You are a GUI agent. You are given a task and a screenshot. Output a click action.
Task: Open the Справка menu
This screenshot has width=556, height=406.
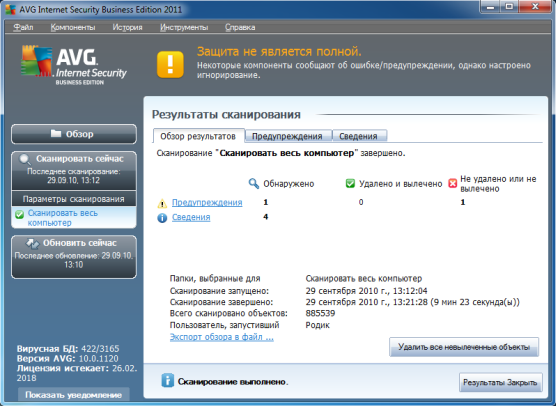[240, 27]
